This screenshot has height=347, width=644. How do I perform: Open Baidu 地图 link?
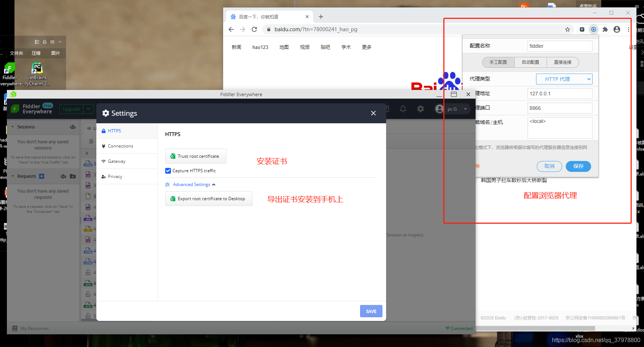pos(284,47)
